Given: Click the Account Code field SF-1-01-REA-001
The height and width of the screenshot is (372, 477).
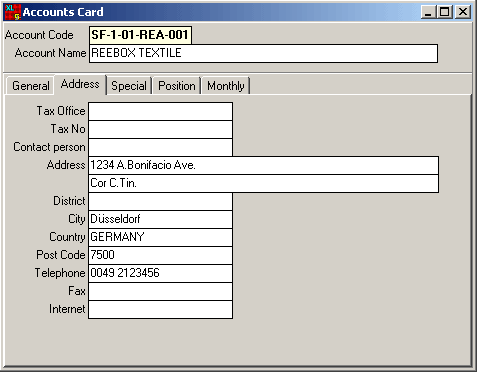Looking at the screenshot, I should coord(140,35).
